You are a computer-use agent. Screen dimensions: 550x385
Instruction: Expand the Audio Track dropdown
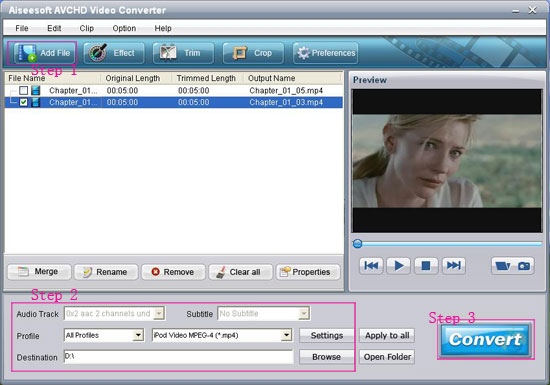[x=159, y=313]
